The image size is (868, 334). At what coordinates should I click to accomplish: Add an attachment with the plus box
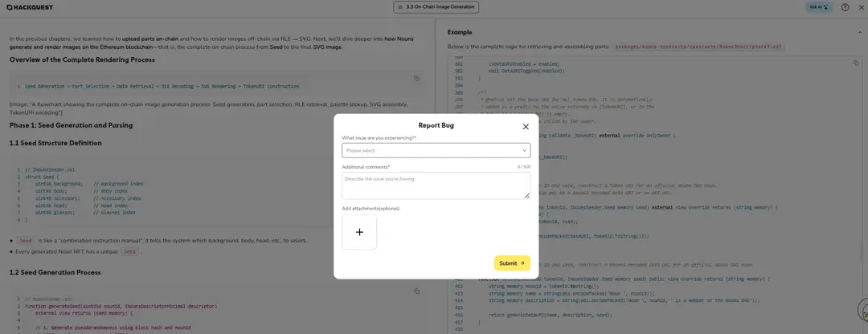click(359, 232)
